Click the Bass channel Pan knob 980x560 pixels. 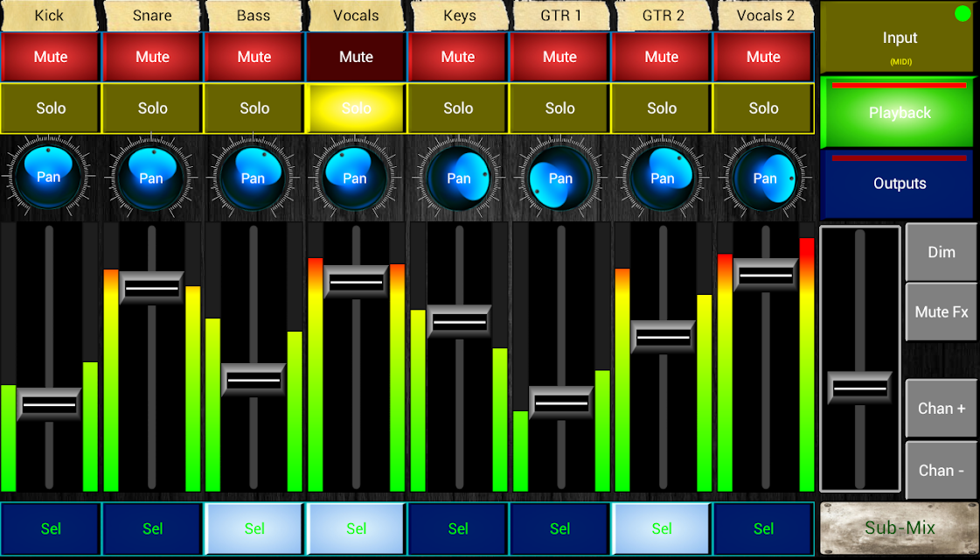pos(253,177)
